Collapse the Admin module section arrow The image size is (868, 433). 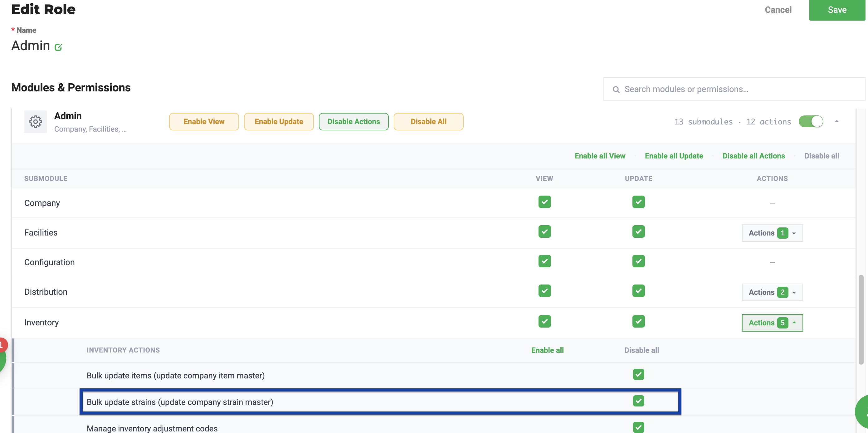click(837, 122)
